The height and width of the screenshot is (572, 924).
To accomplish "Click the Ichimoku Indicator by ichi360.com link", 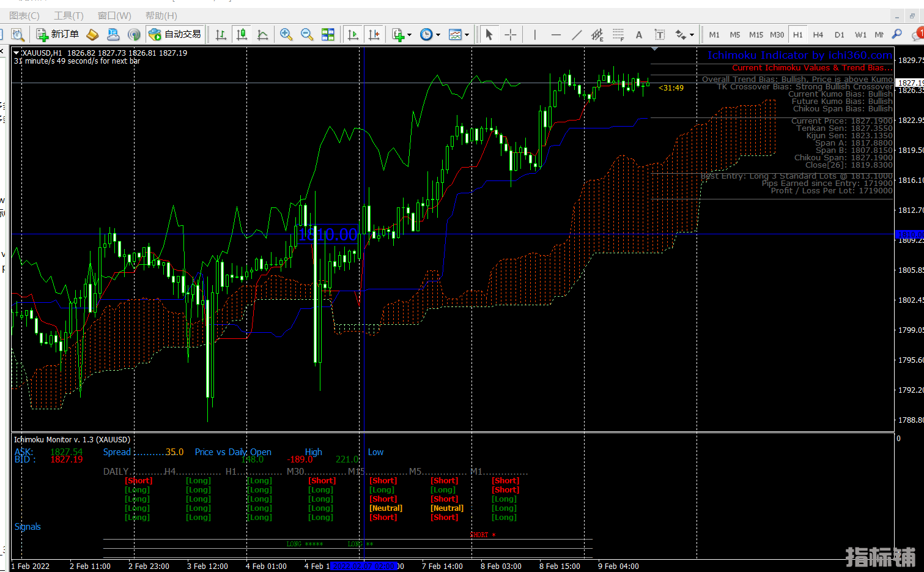I will pos(800,55).
